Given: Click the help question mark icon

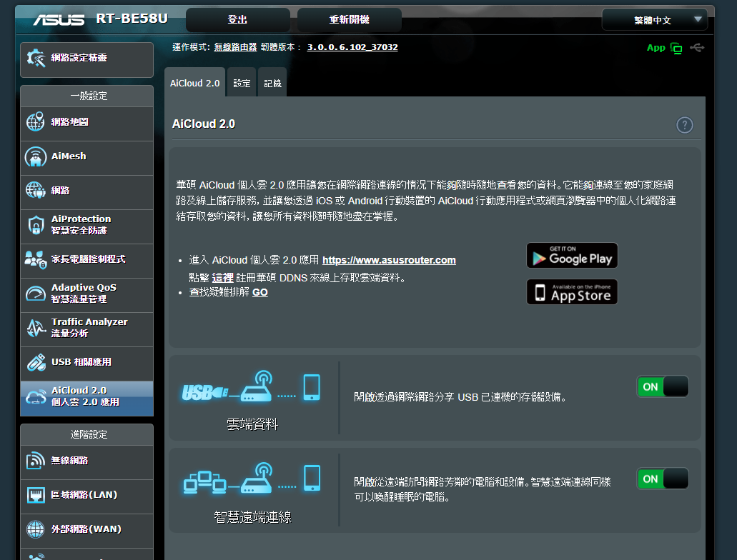Looking at the screenshot, I should pyautogui.click(x=684, y=125).
